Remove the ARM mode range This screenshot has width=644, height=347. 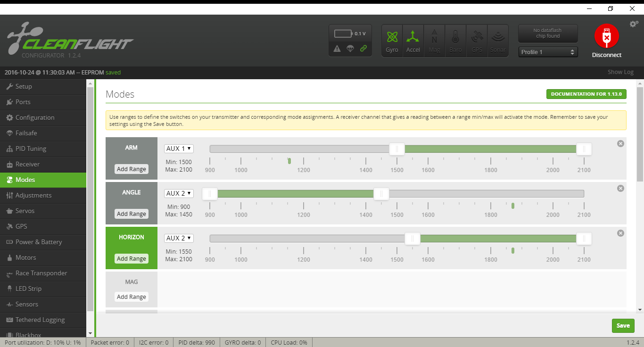(620, 143)
